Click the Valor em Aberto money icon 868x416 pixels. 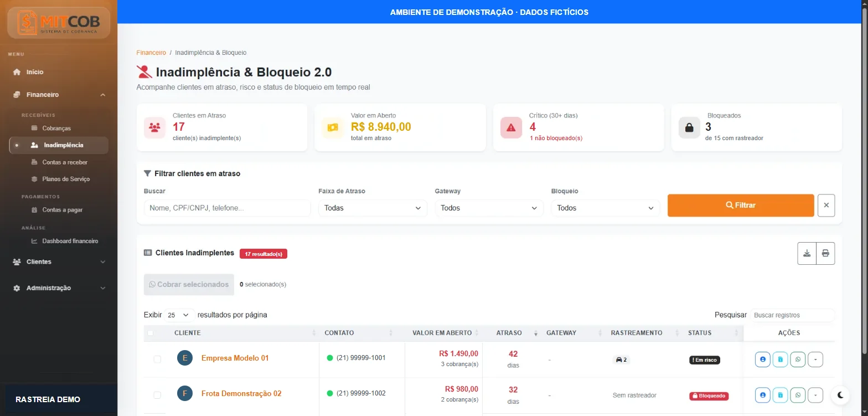coord(332,127)
